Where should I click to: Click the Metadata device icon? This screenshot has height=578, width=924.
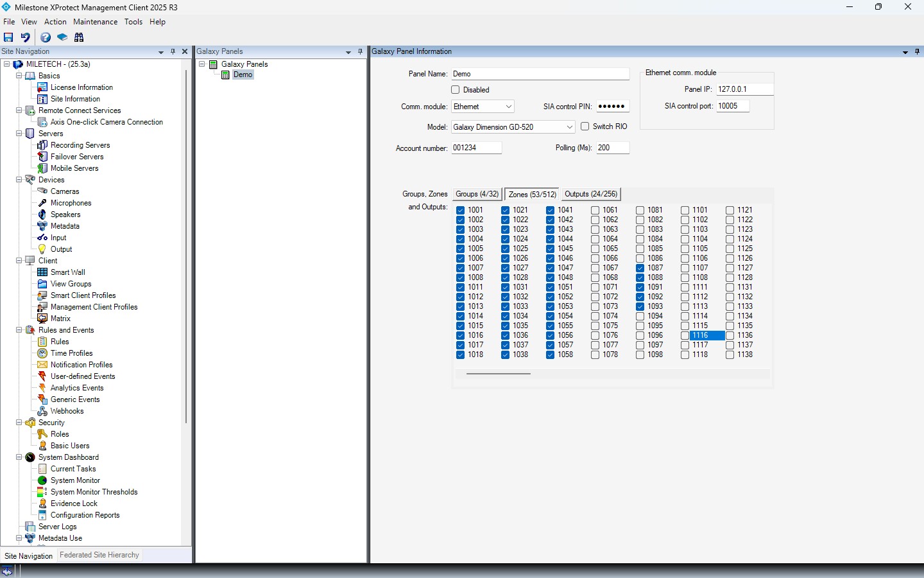click(x=42, y=226)
